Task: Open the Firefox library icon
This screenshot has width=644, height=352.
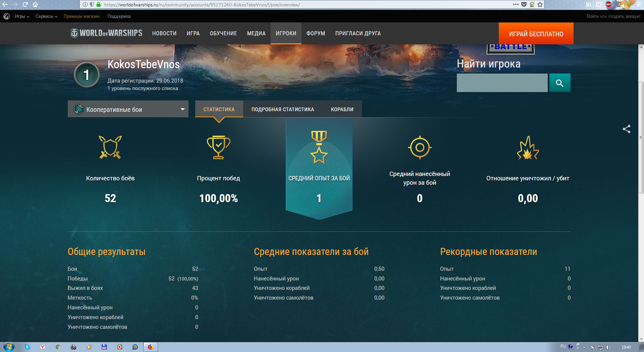Action: (589, 4)
